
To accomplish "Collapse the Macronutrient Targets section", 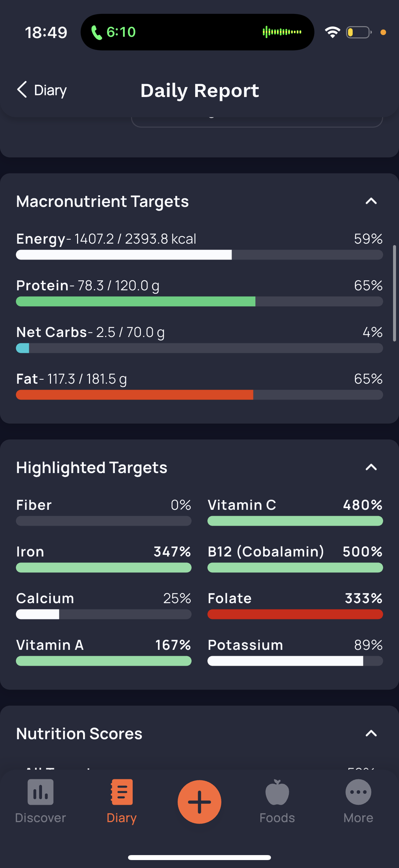I will click(371, 201).
